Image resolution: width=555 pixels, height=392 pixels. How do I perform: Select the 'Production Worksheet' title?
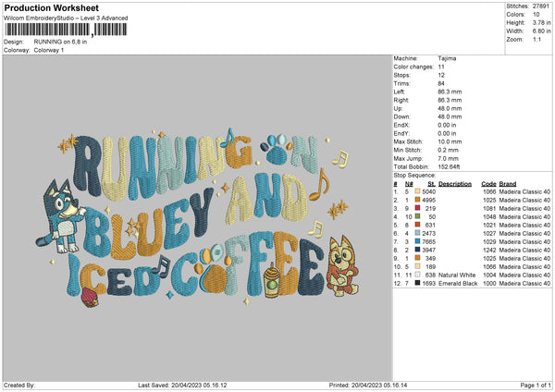[51, 7]
